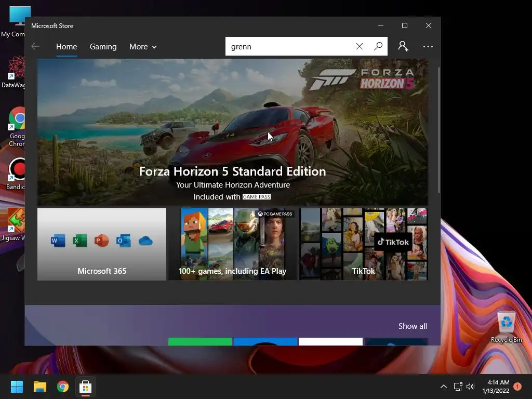This screenshot has width=532, height=399.
Task: Open the clock and date in the taskbar
Action: pyautogui.click(x=496, y=387)
